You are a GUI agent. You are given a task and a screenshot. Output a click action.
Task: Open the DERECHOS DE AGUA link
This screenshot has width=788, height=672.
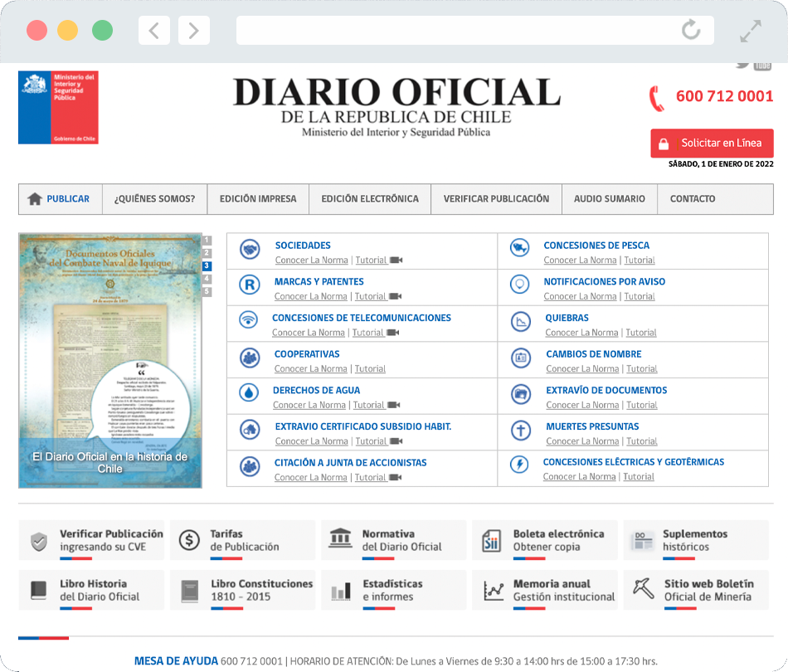pos(317,390)
